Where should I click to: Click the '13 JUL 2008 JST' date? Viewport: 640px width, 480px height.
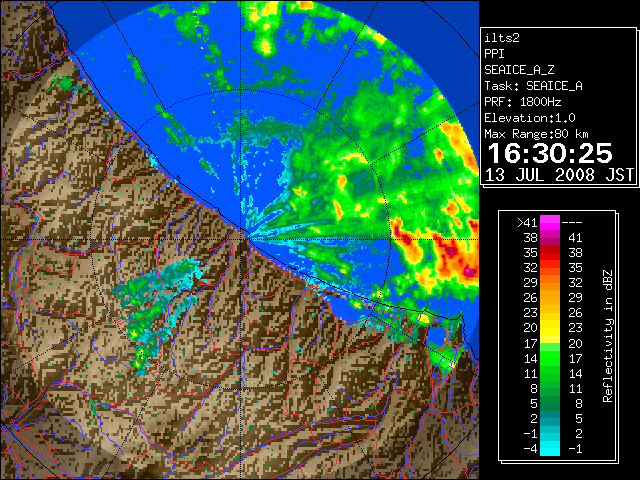tap(559, 175)
